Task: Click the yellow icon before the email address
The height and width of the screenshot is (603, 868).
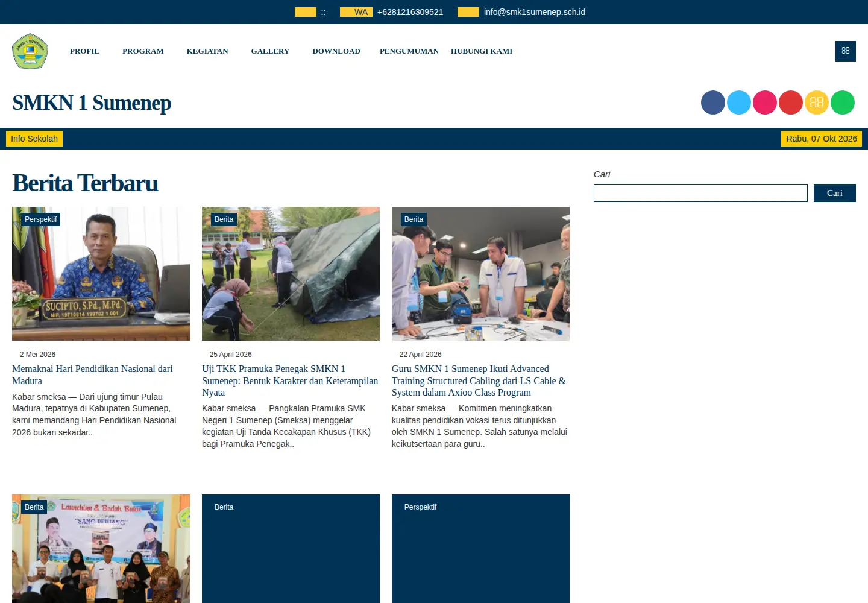Action: click(468, 12)
